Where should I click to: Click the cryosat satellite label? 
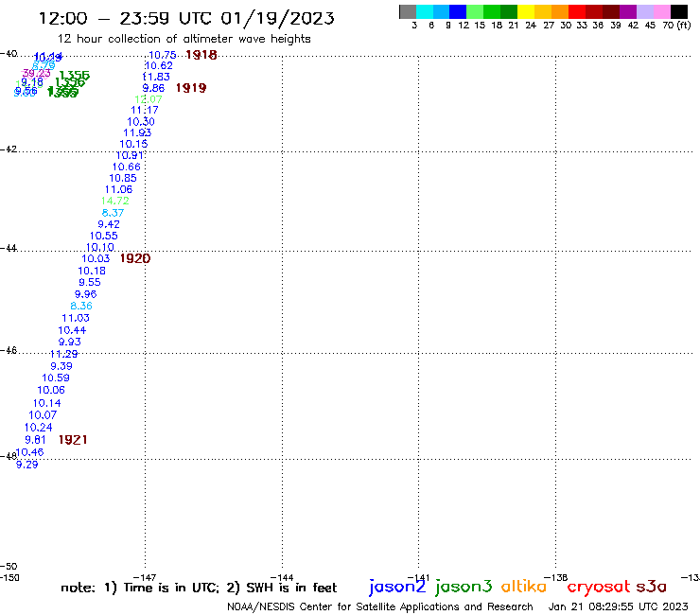click(599, 588)
